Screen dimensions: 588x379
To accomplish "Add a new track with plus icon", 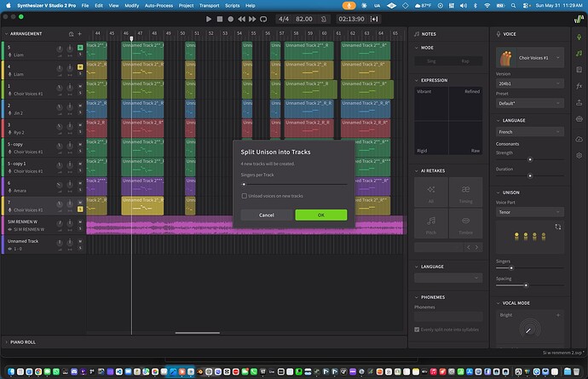I will click(79, 34).
